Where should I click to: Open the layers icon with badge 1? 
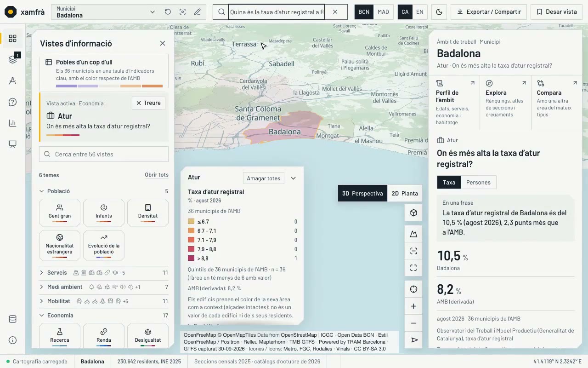click(12, 60)
